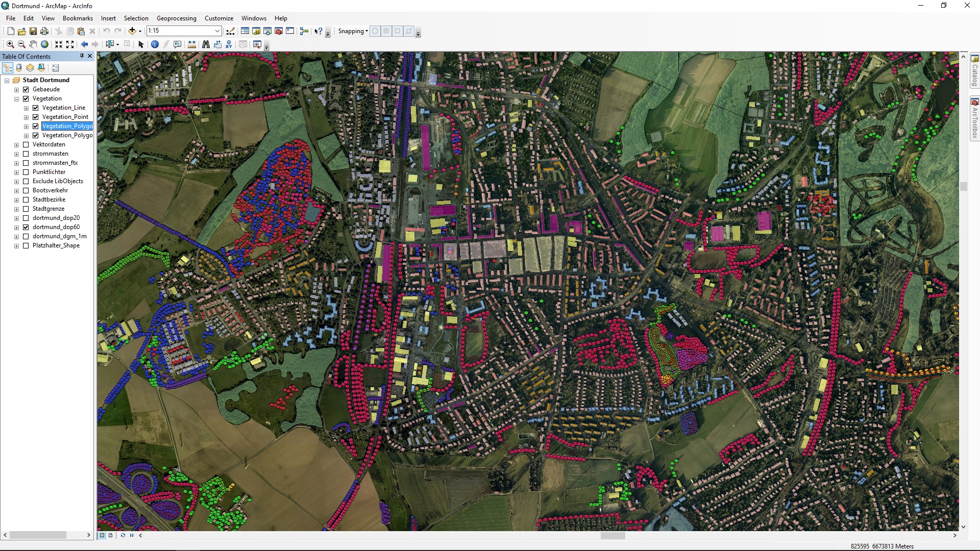Select the Measure ruler tool
Screen dimensions: 980x551
click(x=192, y=44)
